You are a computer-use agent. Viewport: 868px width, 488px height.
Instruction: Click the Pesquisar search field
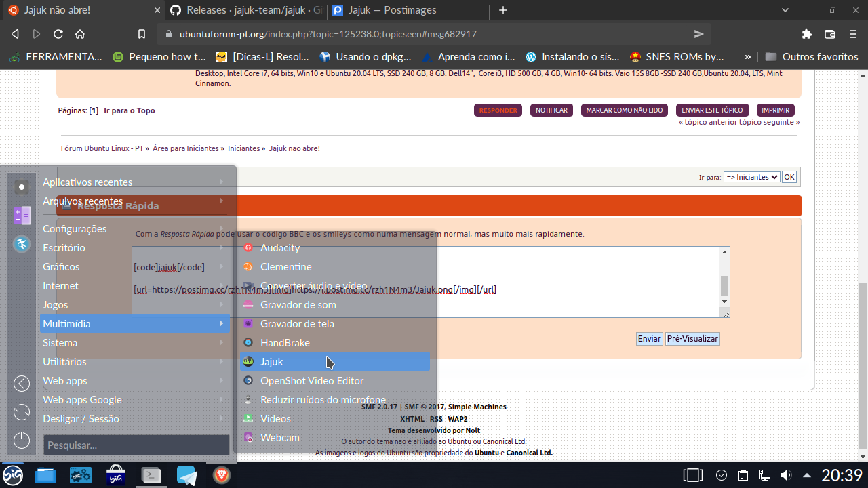click(x=136, y=445)
